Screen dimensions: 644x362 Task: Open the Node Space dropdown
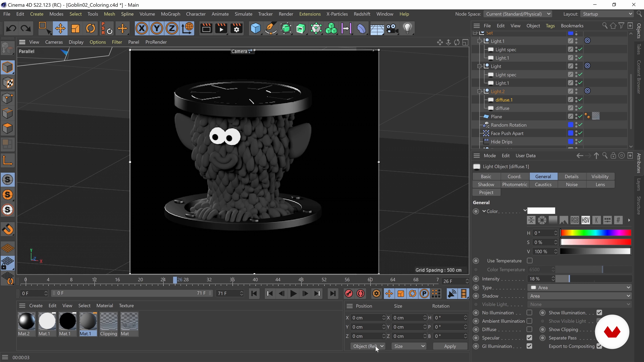pos(518,14)
